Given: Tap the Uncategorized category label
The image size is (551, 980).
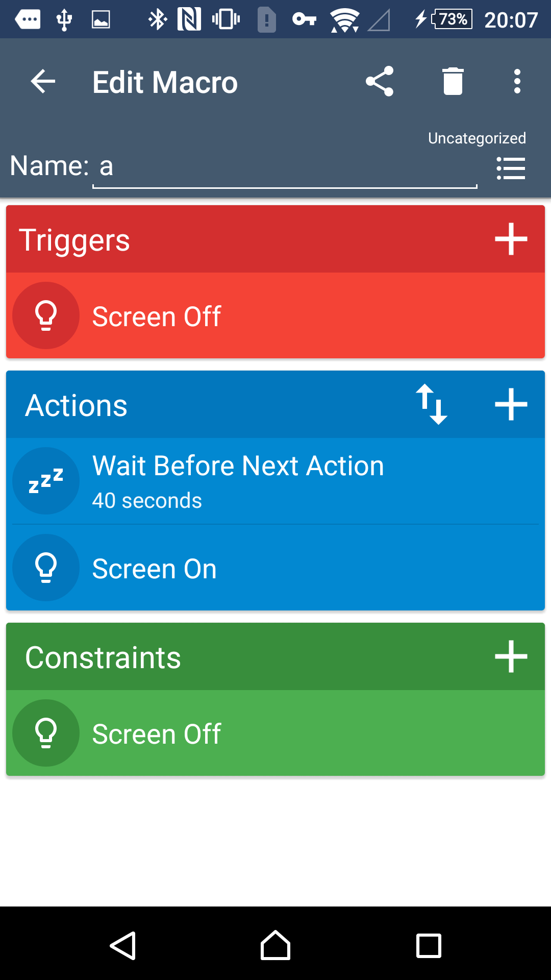Looking at the screenshot, I should [477, 138].
